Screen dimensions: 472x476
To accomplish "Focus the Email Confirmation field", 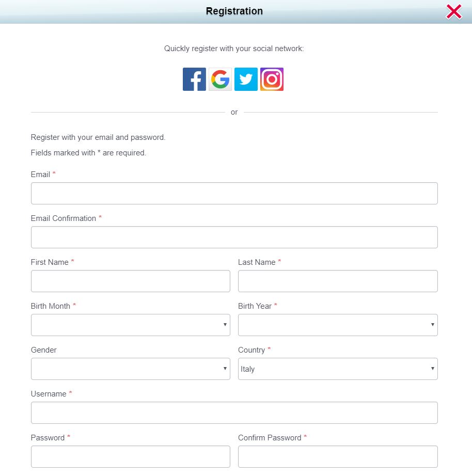I will [x=234, y=237].
